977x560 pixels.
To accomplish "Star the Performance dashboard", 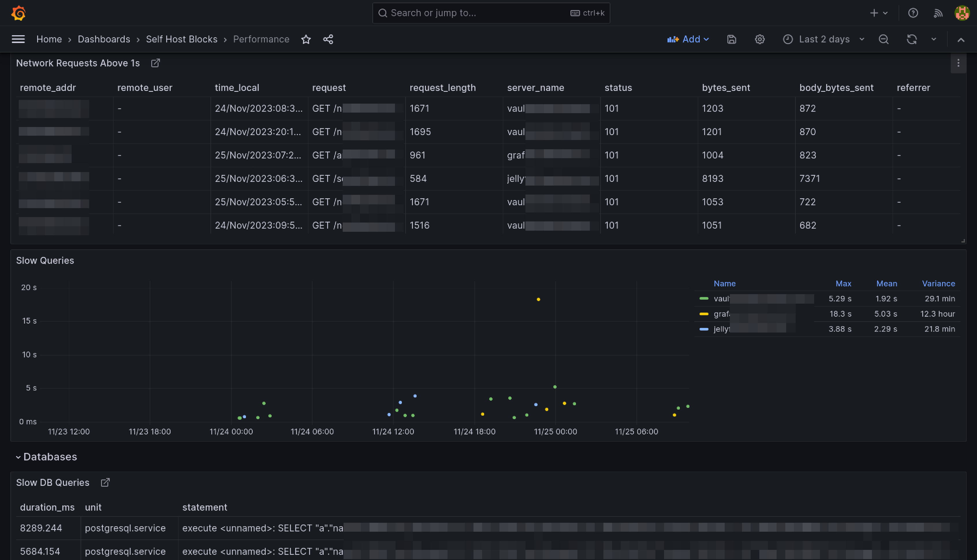I will pos(306,39).
